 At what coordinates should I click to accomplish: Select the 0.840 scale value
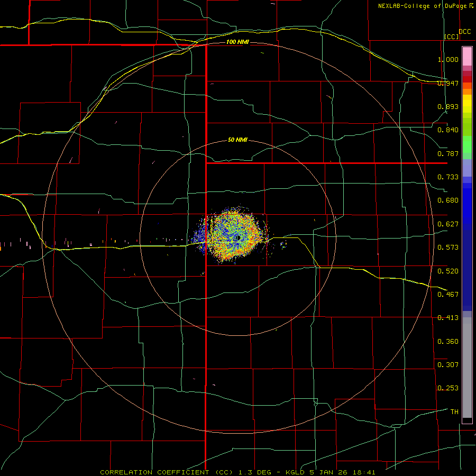point(448,130)
